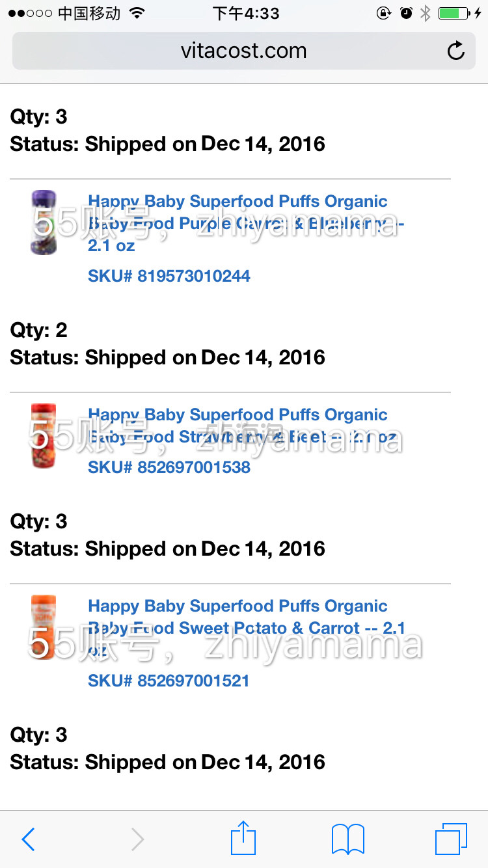Open the Share sheet icon
The width and height of the screenshot is (488, 868).
click(x=243, y=838)
